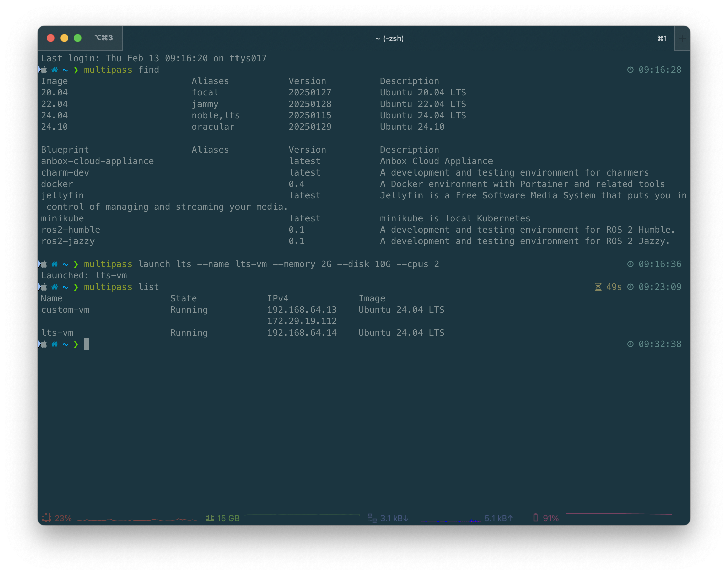Screen dimensions: 728x575
Task: Click the yellow minimize window button
Action: pos(64,38)
